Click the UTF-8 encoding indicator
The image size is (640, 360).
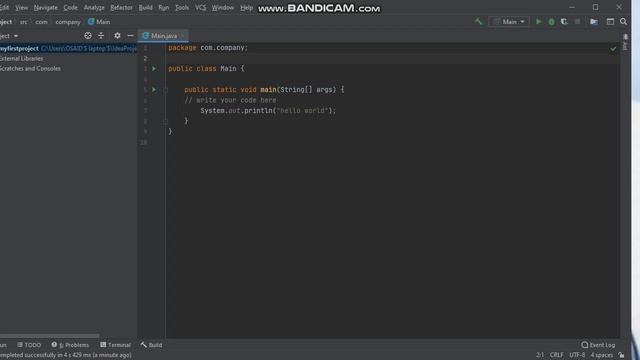click(x=577, y=355)
